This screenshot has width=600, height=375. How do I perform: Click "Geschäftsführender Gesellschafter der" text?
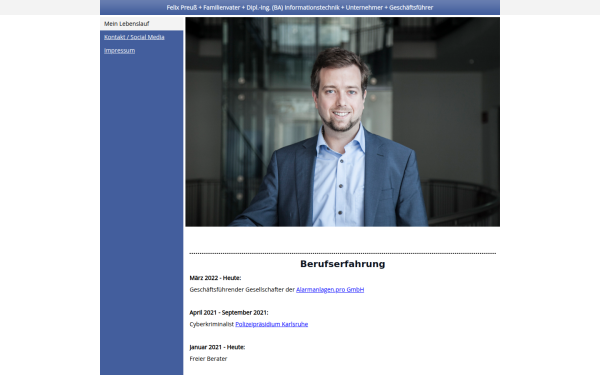pyautogui.click(x=242, y=290)
